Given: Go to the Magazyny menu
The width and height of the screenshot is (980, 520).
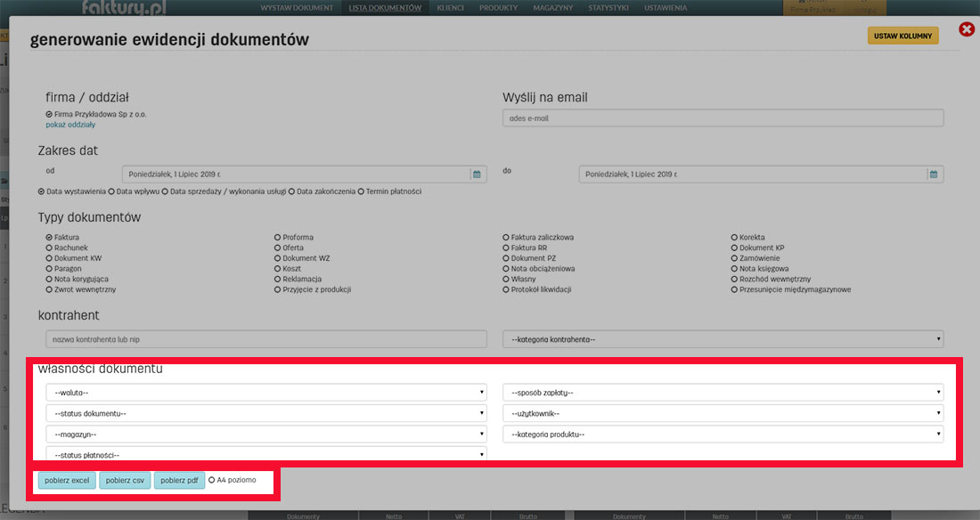Looking at the screenshot, I should click(x=552, y=7).
